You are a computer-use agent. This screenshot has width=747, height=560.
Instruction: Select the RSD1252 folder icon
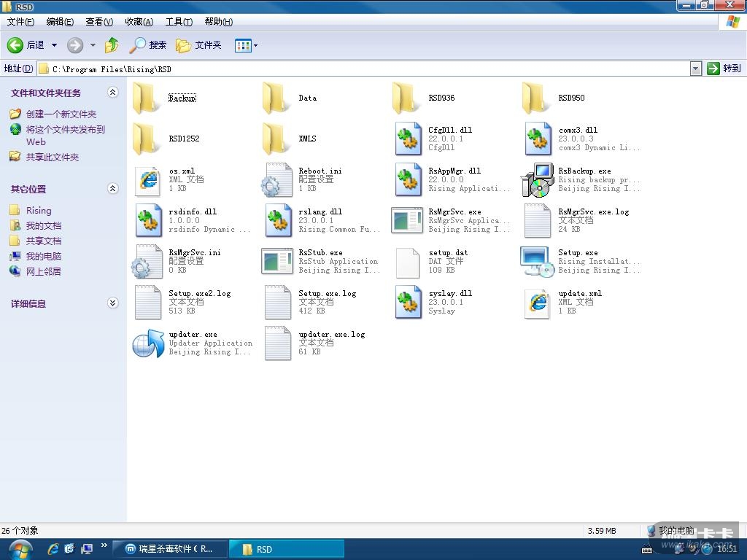(x=146, y=139)
